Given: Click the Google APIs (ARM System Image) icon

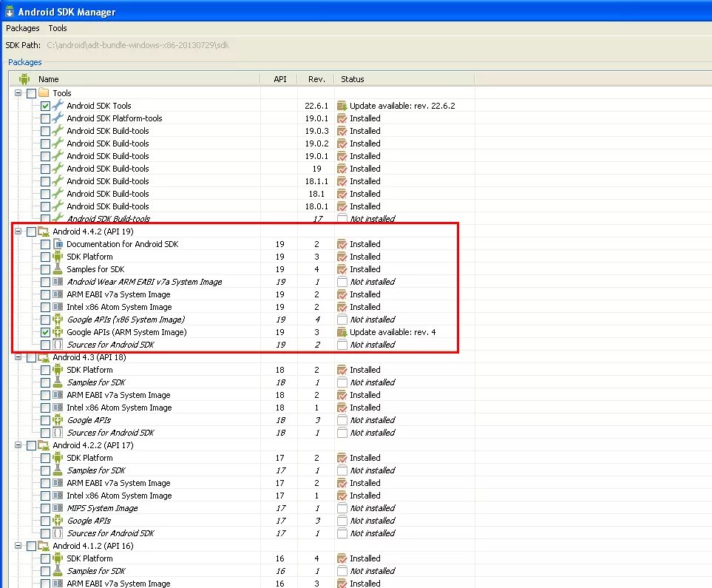Looking at the screenshot, I should pos(58,332).
